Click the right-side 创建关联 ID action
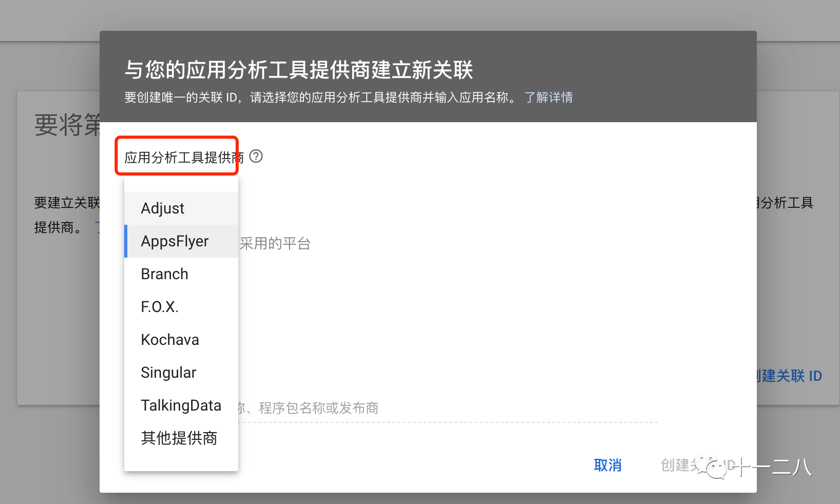The width and height of the screenshot is (840, 504). pyautogui.click(x=787, y=375)
